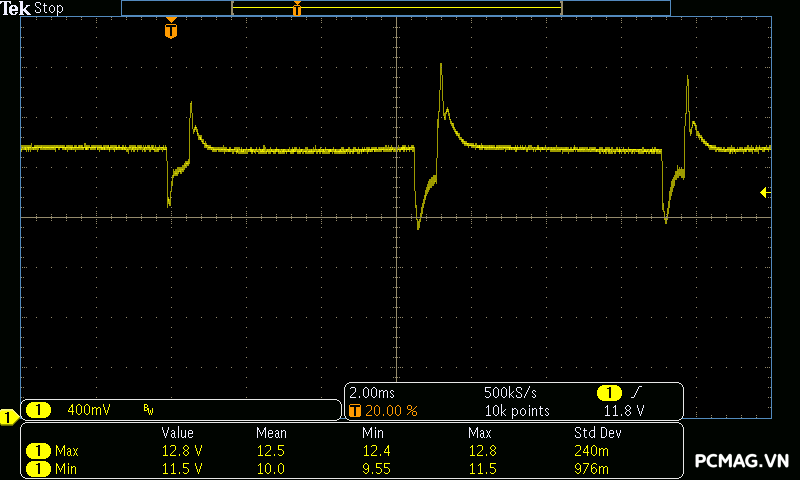
Task: Click the 12.5 mean value
Action: coord(270,451)
